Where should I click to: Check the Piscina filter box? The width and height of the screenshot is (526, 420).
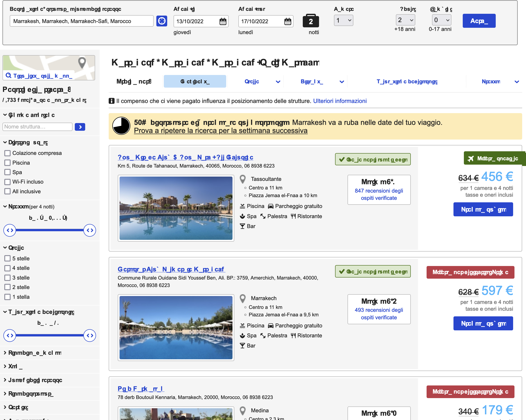pos(7,163)
